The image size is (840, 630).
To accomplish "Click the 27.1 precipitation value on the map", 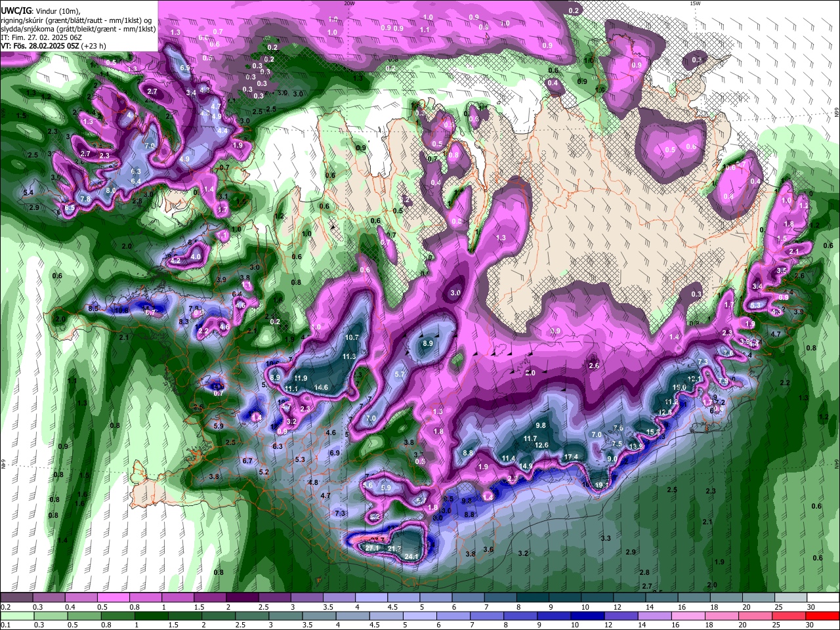I will [x=372, y=548].
